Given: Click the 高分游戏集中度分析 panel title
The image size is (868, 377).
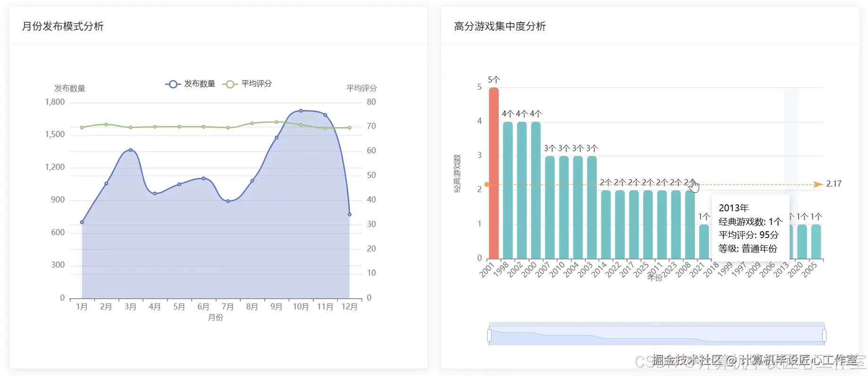Looking at the screenshot, I should click(x=500, y=26).
